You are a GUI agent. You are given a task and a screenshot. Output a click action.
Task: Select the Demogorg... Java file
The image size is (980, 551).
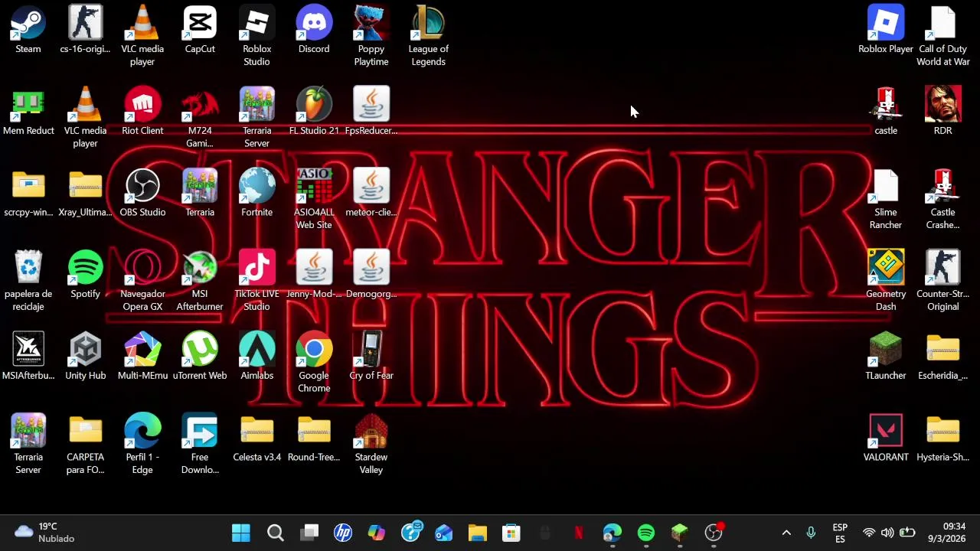tap(371, 275)
